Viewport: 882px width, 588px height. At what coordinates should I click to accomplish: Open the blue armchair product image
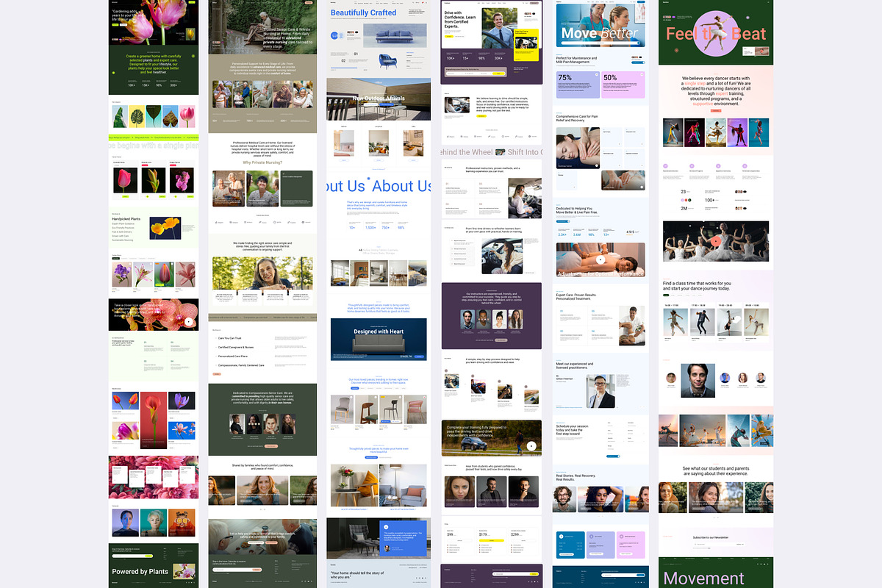tap(388, 62)
